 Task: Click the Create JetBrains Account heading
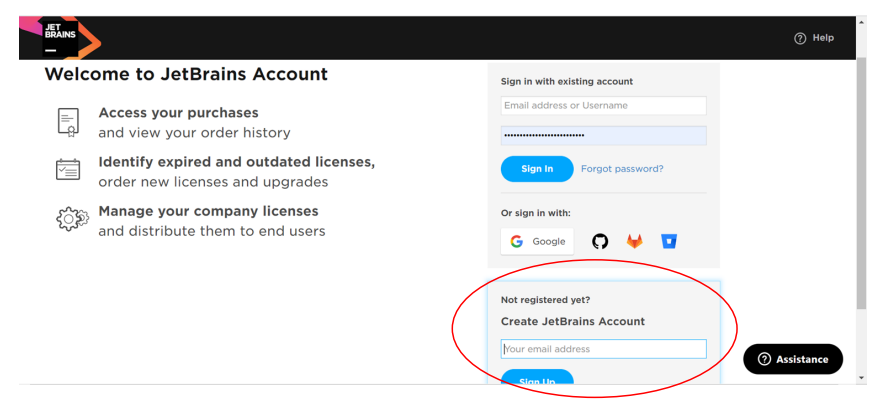point(573,322)
